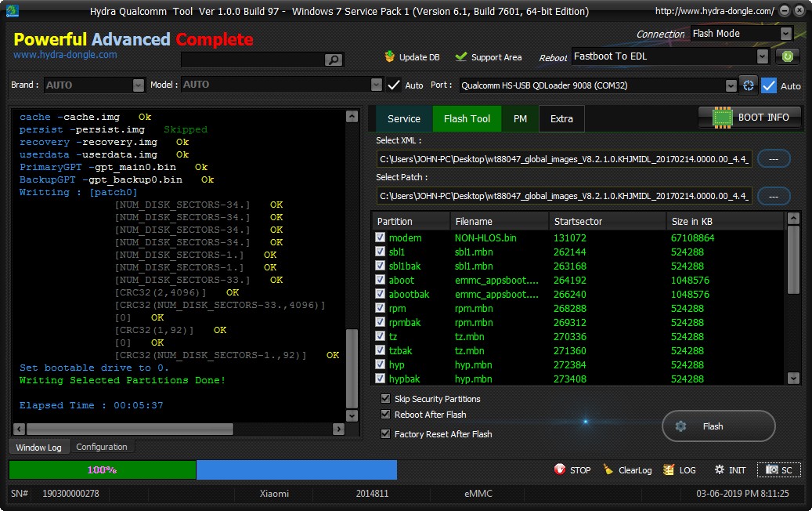
Task: Uncheck the sbl1 partition checkbox
Action: click(x=380, y=252)
